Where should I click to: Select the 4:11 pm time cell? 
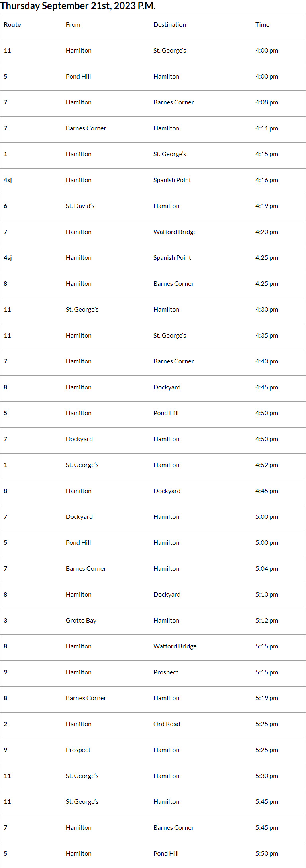point(267,128)
